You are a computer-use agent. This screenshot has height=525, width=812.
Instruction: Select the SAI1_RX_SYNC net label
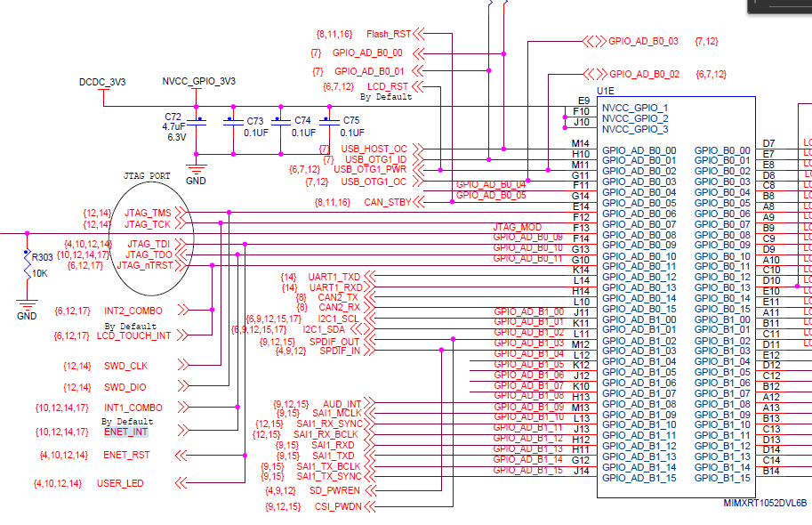point(330,424)
